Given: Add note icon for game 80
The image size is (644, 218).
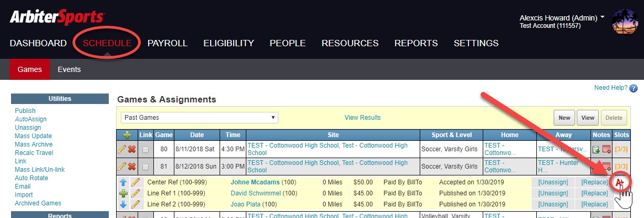Looking at the screenshot, I should coord(596,149).
